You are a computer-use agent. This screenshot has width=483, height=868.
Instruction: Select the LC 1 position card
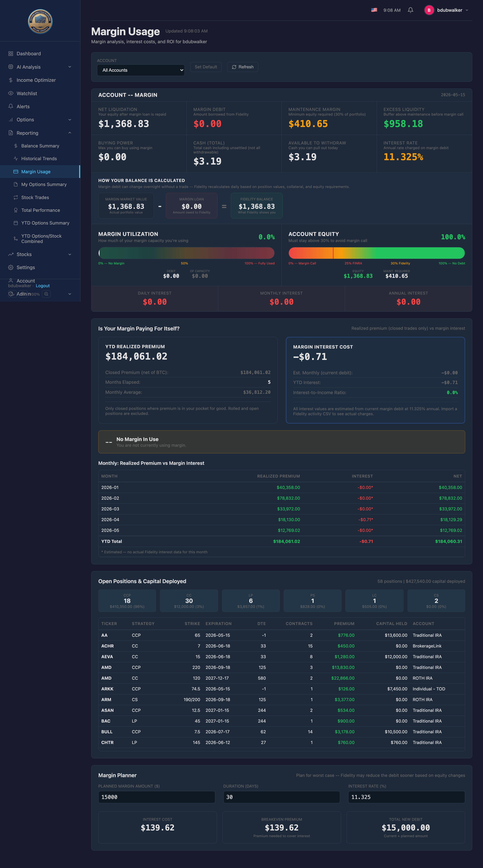(374, 600)
